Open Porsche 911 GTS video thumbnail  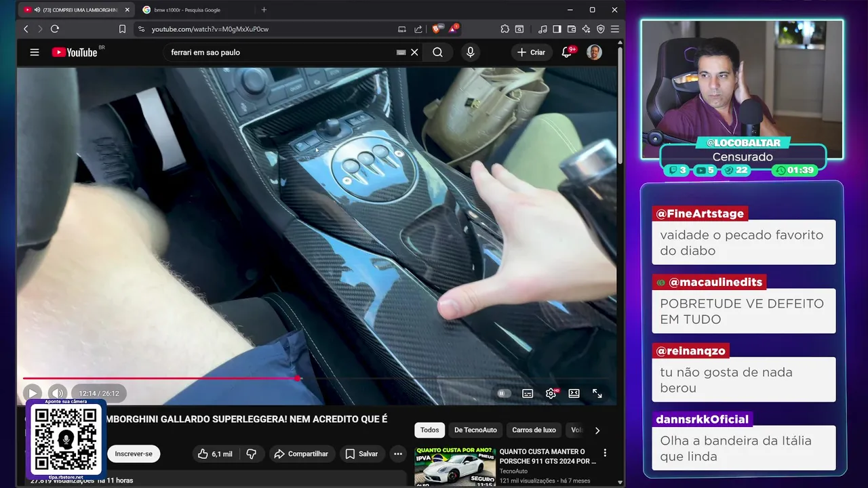[x=454, y=466]
